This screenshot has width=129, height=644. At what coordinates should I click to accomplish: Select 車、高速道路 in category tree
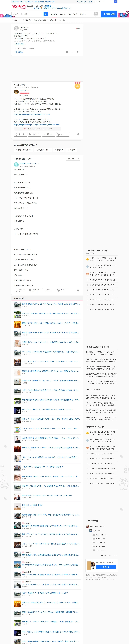[100, 546]
